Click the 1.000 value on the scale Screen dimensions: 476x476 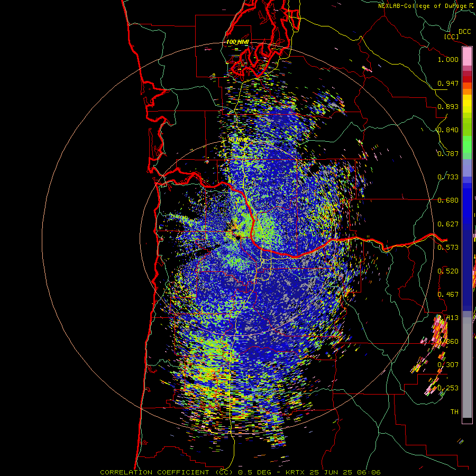point(448,59)
